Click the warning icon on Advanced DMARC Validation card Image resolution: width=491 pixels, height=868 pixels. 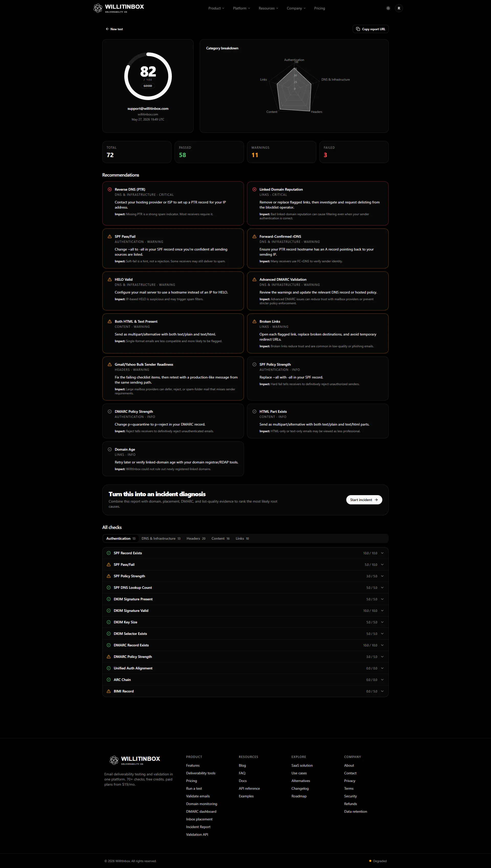click(x=254, y=279)
